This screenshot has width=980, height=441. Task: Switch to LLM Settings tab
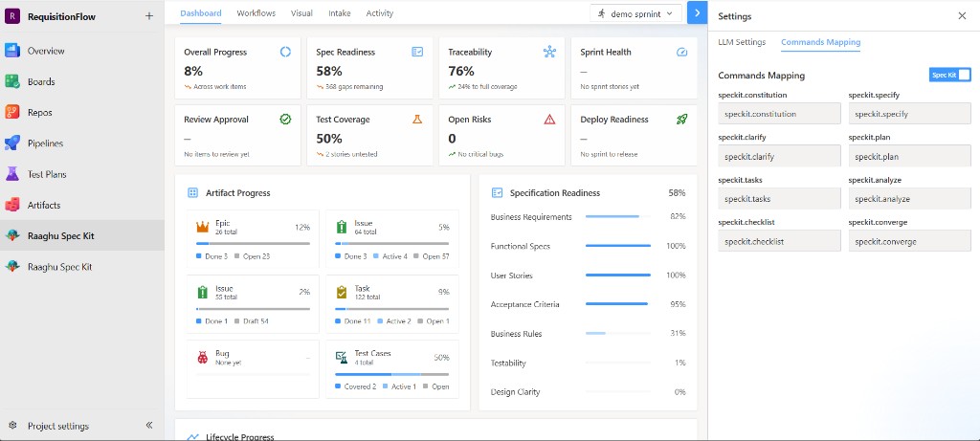click(x=742, y=42)
